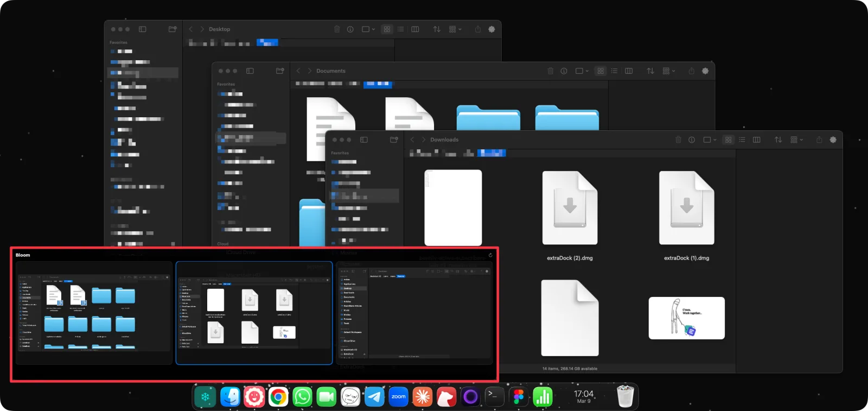This screenshot has height=411, width=868.
Task: Create a new folder in the Downloads window
Action: pyautogui.click(x=394, y=140)
